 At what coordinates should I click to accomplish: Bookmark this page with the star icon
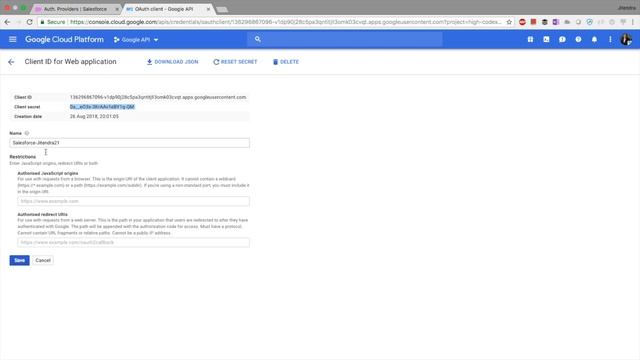coord(509,22)
